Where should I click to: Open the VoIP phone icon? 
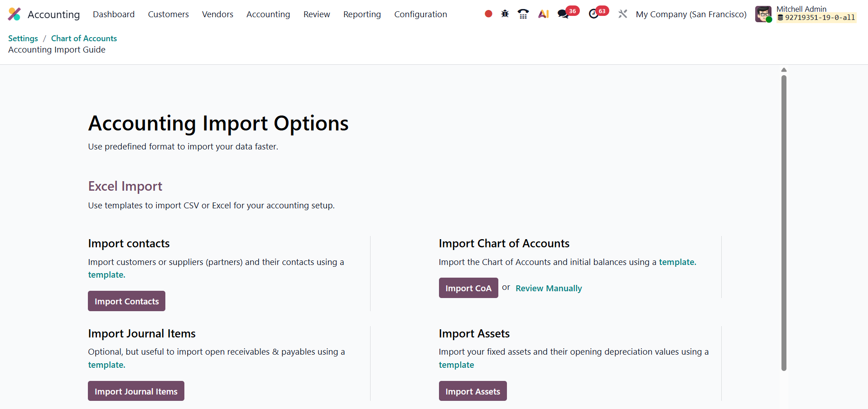[x=523, y=14]
